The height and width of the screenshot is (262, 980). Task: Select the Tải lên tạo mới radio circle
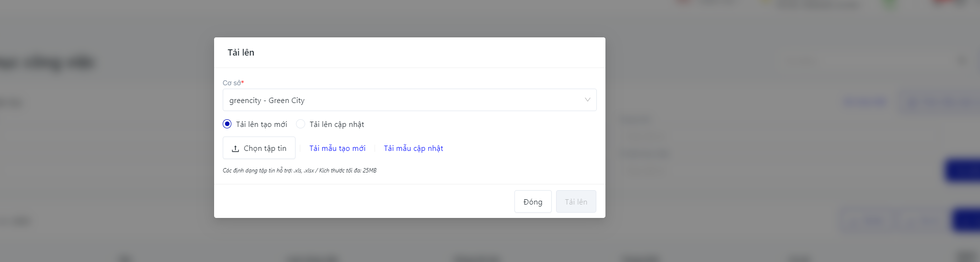point(227,124)
